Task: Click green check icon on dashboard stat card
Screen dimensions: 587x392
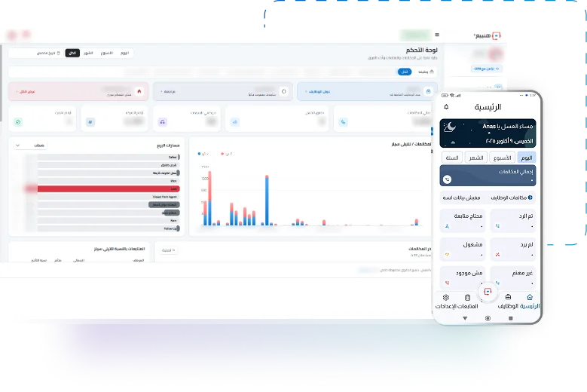Action: tap(18, 122)
